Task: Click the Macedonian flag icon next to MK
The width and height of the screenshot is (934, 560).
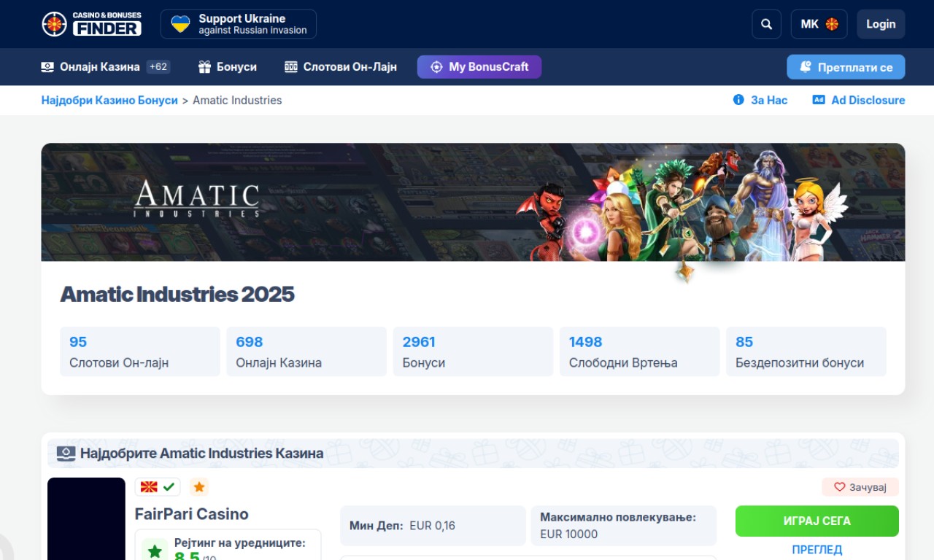Action: tap(832, 24)
